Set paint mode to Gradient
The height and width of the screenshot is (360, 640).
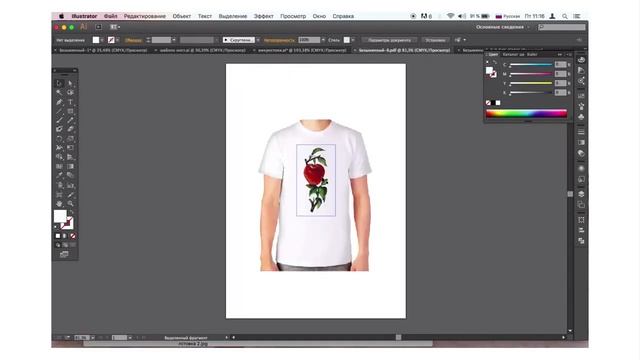click(x=65, y=236)
